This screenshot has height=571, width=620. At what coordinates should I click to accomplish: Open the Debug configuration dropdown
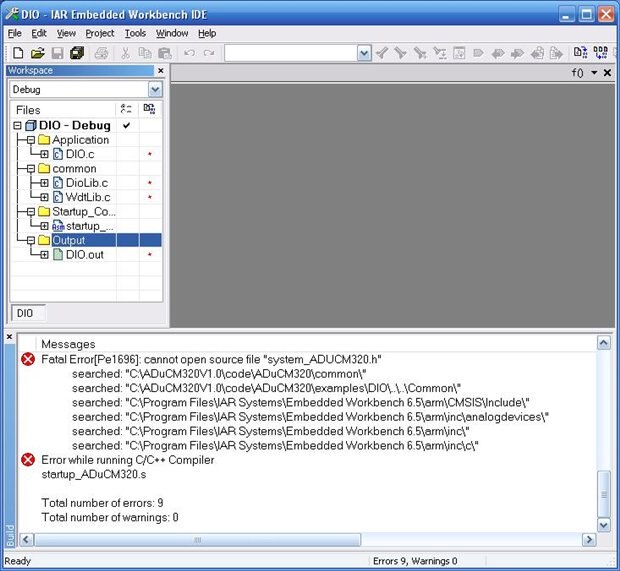coord(154,90)
